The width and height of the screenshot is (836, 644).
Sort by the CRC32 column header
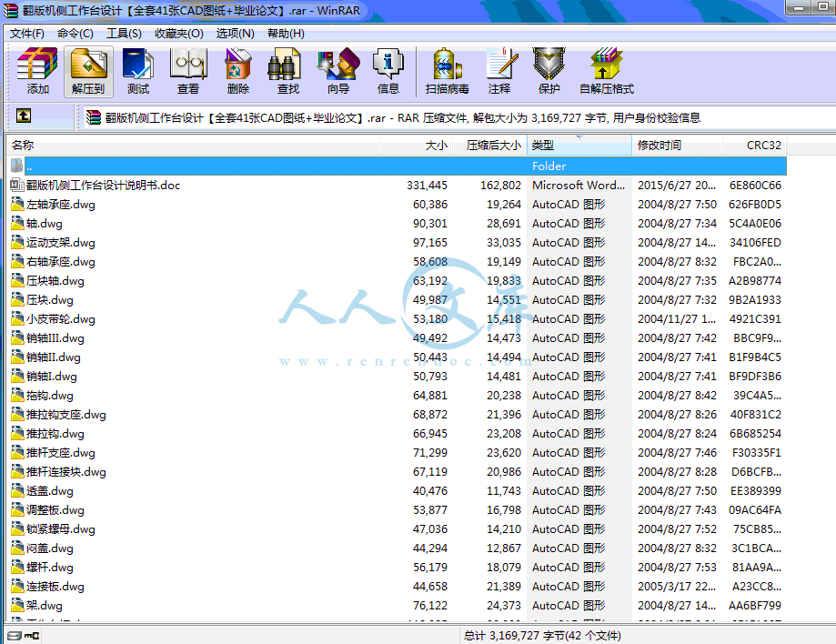[x=754, y=145]
